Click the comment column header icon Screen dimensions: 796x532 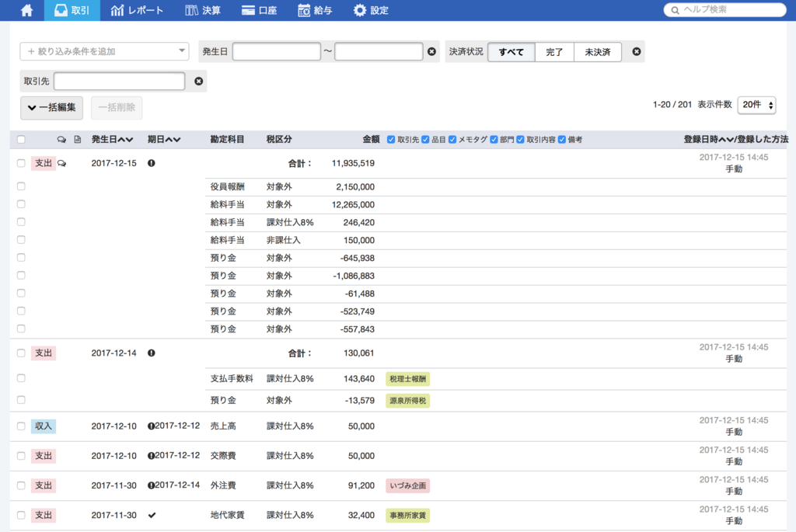61,140
